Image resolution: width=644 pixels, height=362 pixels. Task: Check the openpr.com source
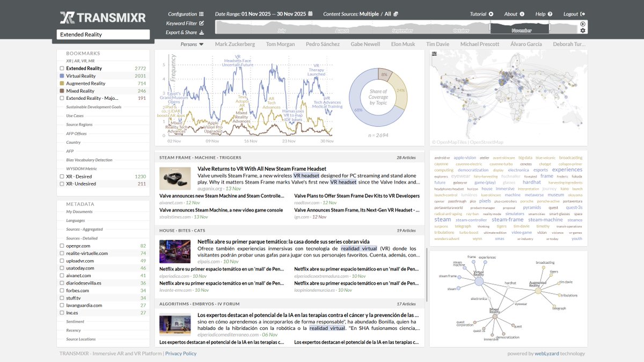pyautogui.click(x=62, y=246)
